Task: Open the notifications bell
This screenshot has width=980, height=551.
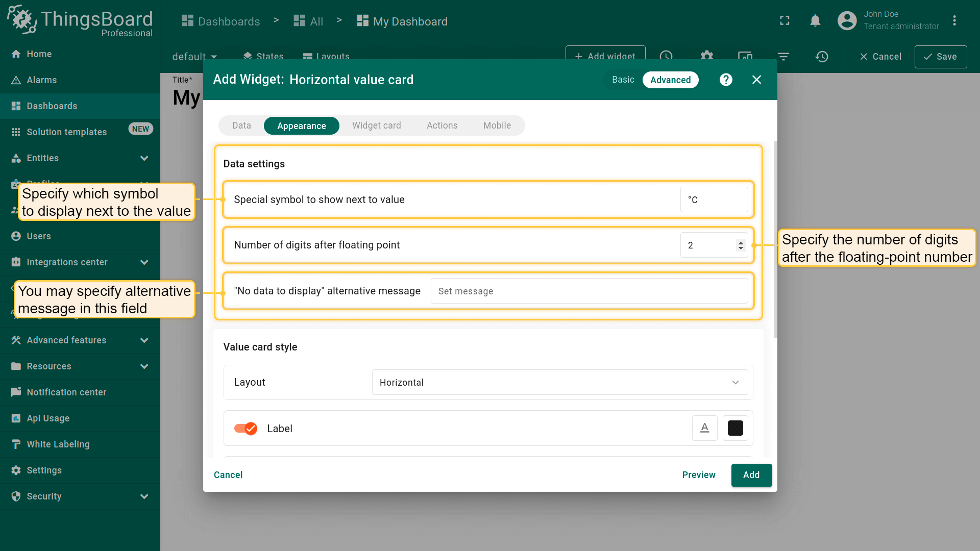Action: [815, 21]
